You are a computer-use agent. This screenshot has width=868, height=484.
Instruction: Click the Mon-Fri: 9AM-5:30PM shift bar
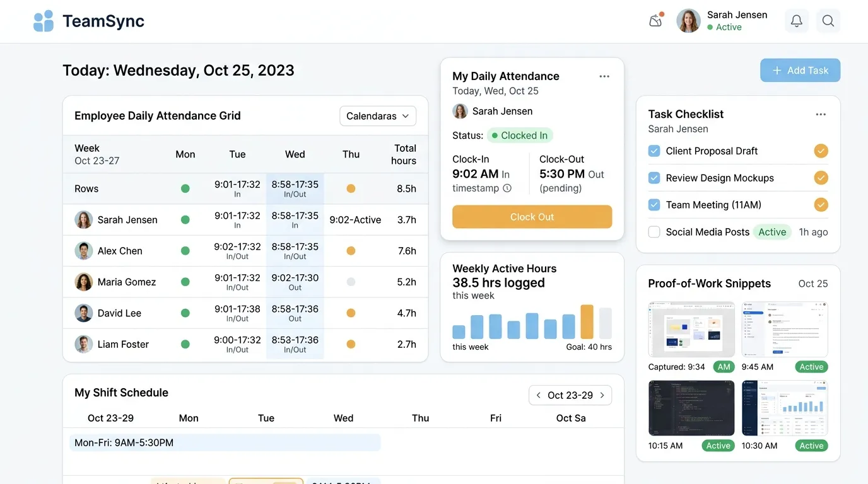tap(225, 442)
